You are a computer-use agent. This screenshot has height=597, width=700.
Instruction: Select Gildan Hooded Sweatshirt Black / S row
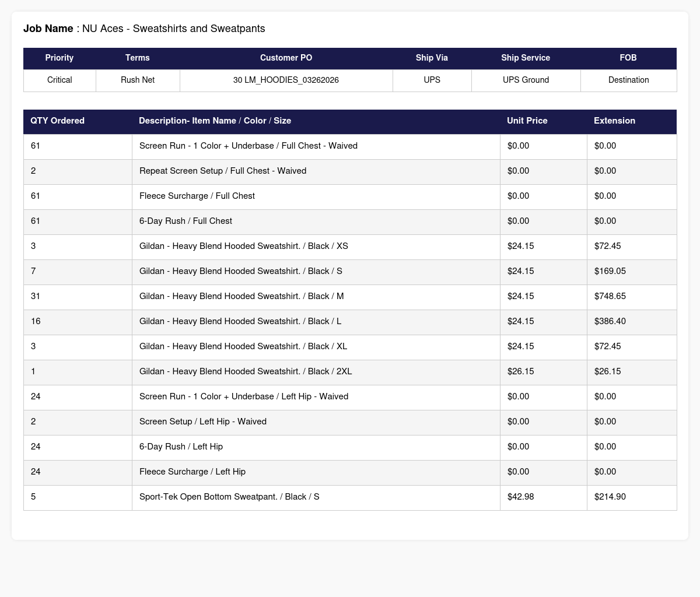coord(350,271)
